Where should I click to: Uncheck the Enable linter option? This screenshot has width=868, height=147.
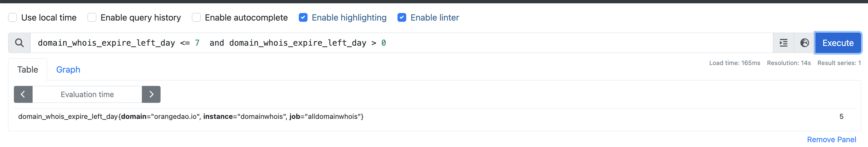tap(402, 18)
